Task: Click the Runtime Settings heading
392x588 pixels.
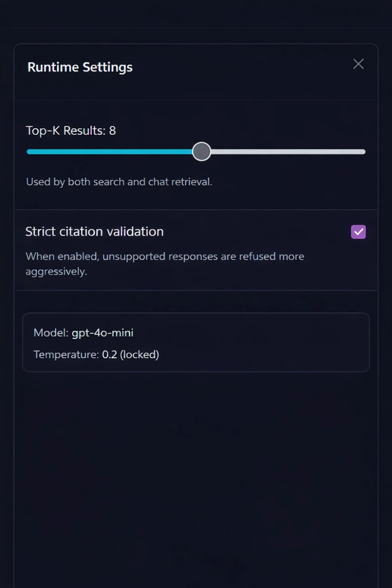Action: click(80, 67)
